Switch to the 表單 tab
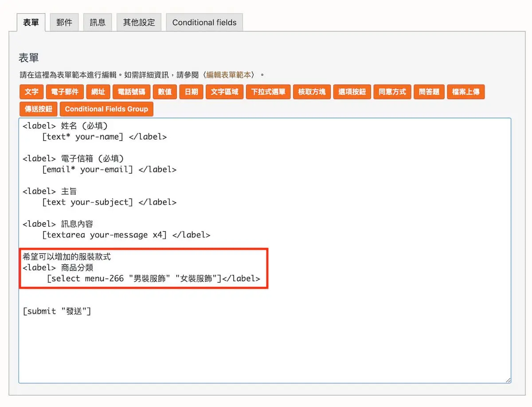Screen dimensions: 532x407 [x=31, y=22]
